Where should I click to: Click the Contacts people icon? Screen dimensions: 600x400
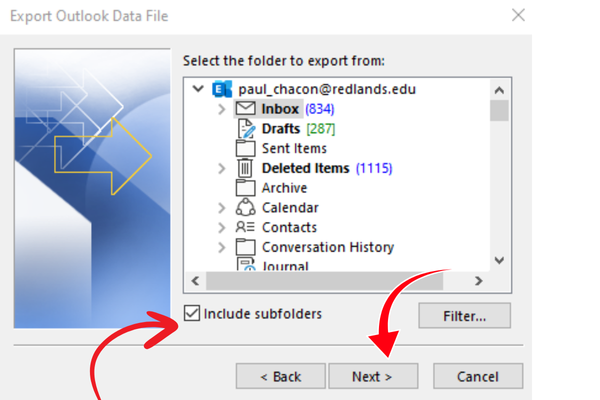(246, 228)
